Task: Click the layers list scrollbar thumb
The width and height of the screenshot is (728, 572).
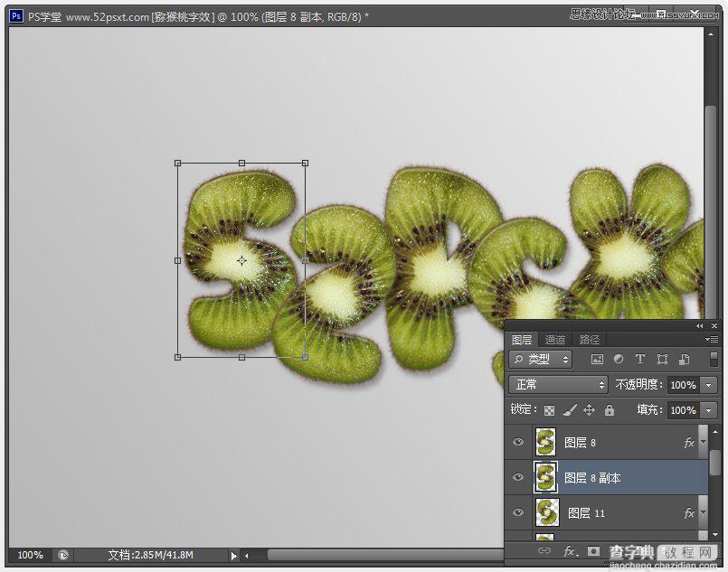Action: click(715, 461)
